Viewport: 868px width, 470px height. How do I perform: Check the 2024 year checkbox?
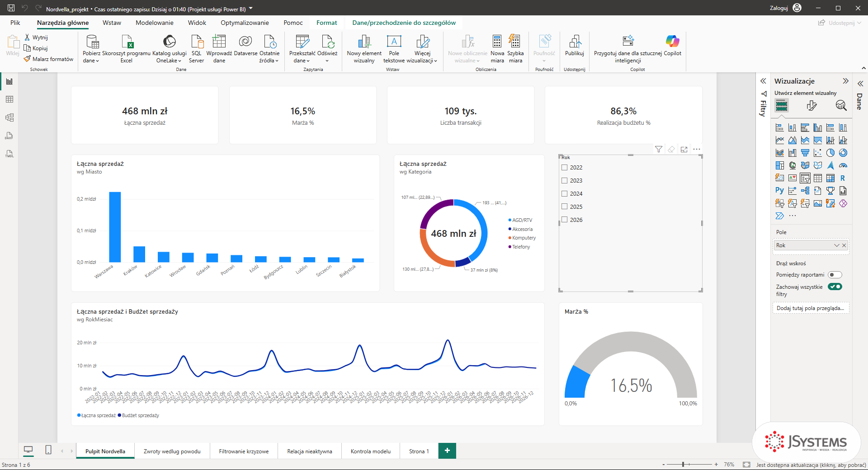click(564, 193)
